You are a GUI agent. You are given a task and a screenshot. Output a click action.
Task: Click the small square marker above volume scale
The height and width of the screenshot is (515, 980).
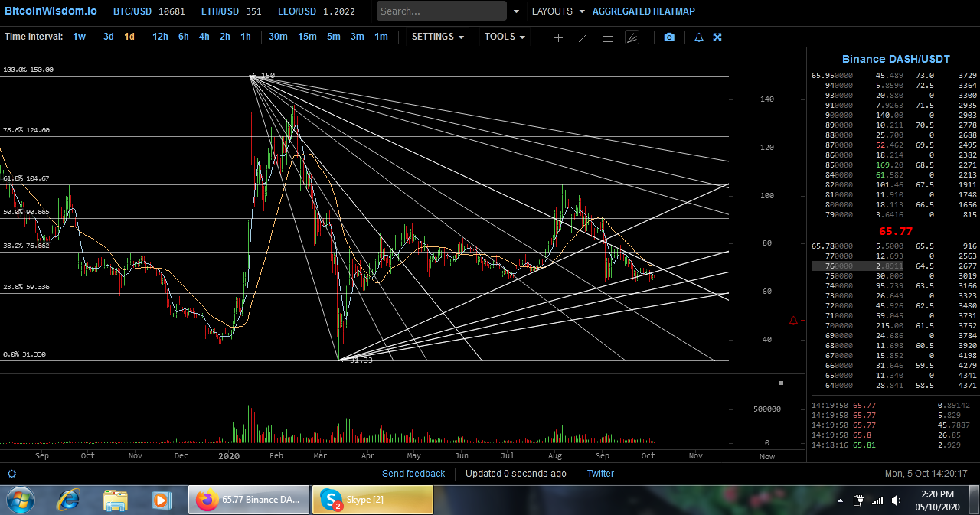pos(781,383)
